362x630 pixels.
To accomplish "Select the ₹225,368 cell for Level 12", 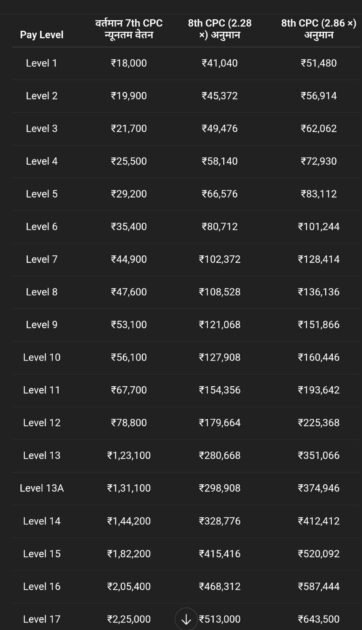I will tap(319, 423).
